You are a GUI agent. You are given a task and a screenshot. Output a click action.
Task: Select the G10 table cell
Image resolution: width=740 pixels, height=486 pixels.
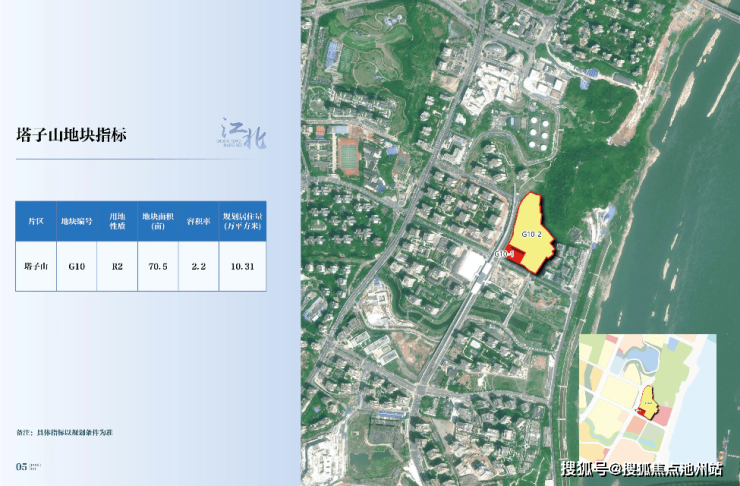[76, 267]
